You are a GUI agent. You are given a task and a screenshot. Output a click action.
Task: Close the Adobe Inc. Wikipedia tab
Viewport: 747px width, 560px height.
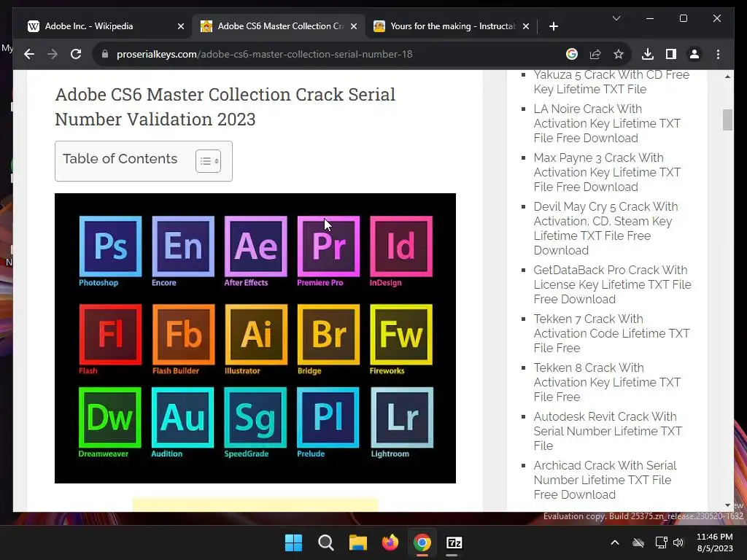181,26
